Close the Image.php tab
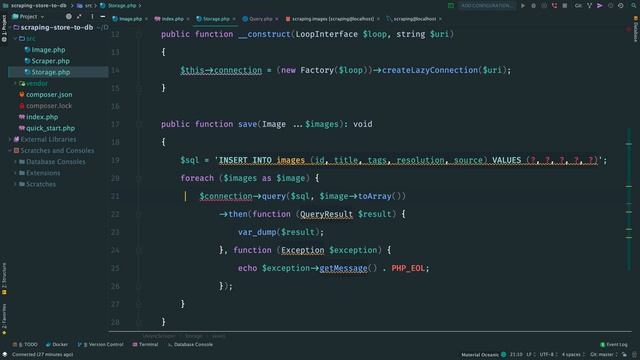Image resolution: width=640 pixels, height=360 pixels. coord(147,19)
